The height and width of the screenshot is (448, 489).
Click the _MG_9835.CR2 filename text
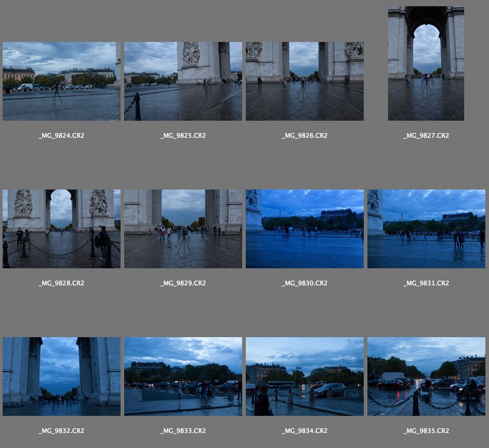(x=426, y=431)
